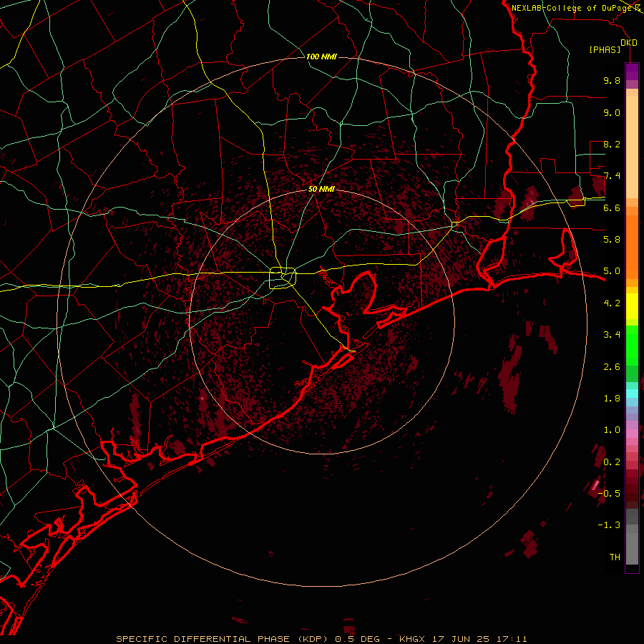Click the 0.2 scale value
This screenshot has height=644, width=644.
click(x=612, y=462)
